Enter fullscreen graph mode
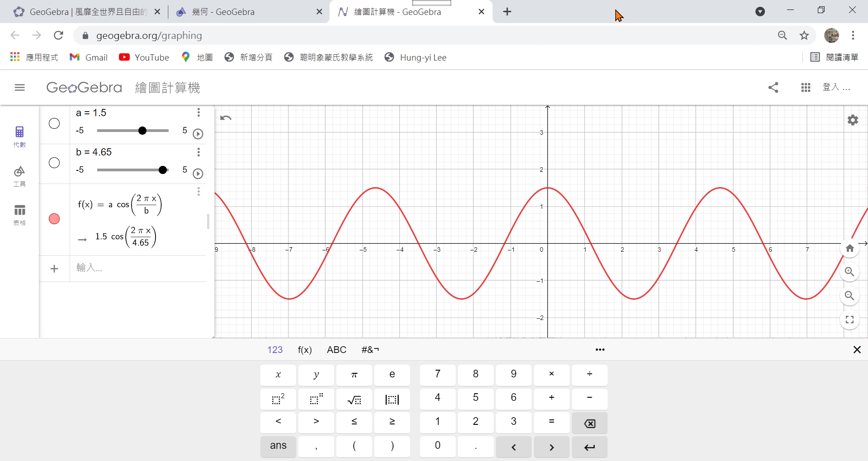The image size is (868, 461). tap(850, 320)
